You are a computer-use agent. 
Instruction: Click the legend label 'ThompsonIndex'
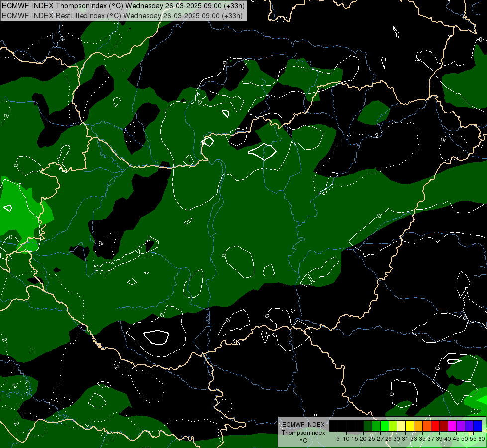pos(303,433)
